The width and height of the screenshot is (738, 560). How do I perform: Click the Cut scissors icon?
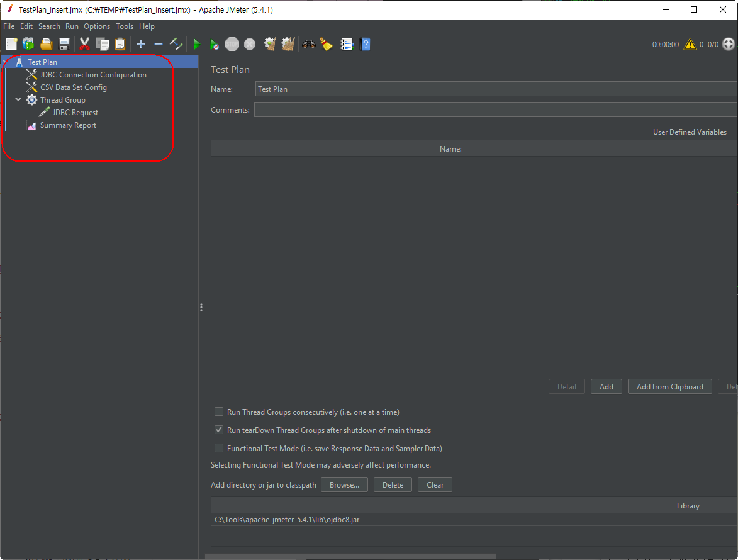(x=84, y=44)
